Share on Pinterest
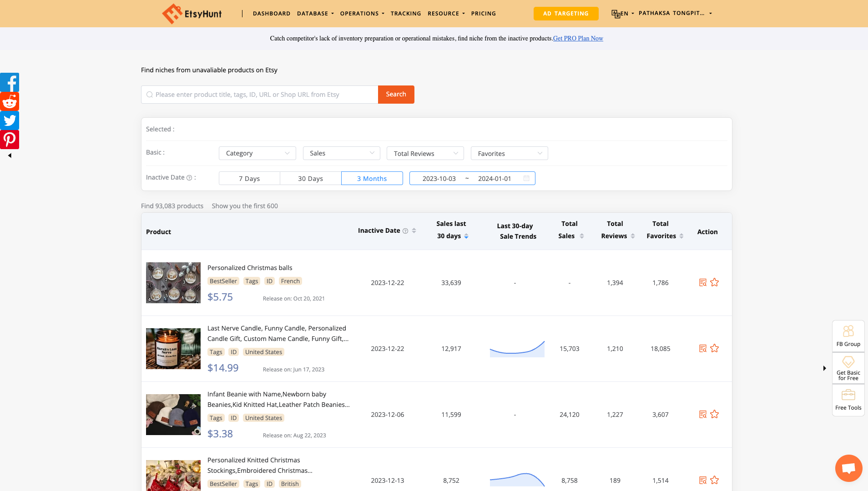 tap(10, 139)
